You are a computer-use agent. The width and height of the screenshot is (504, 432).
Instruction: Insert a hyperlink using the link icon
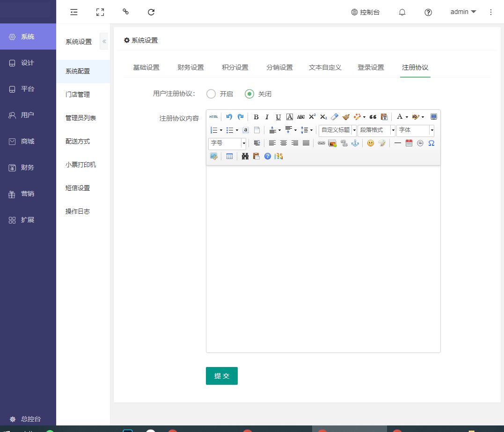(321, 143)
